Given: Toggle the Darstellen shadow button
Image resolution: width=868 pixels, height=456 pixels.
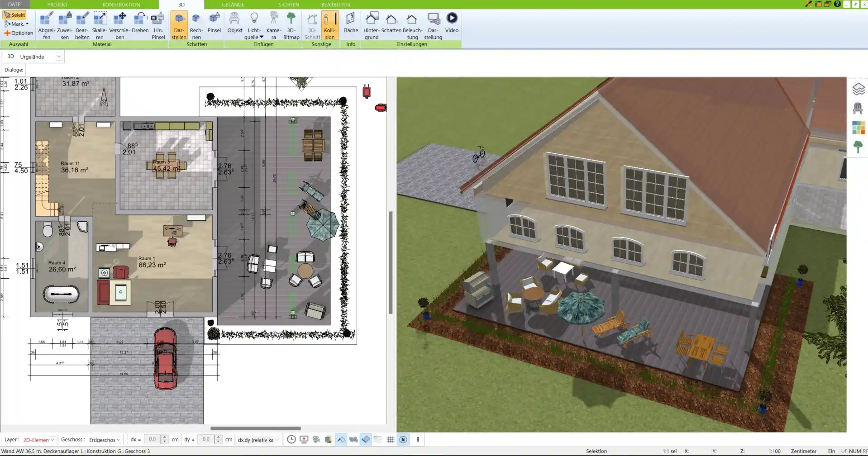Looking at the screenshot, I should tap(179, 26).
